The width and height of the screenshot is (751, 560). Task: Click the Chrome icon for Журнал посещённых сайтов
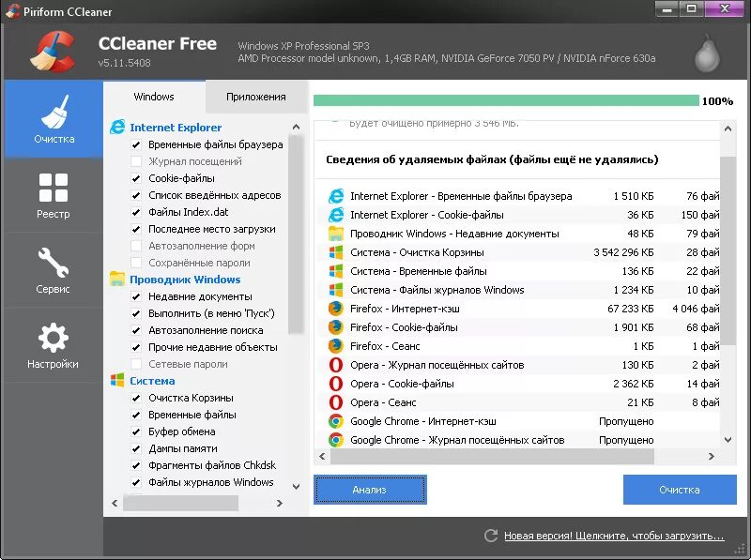[336, 440]
